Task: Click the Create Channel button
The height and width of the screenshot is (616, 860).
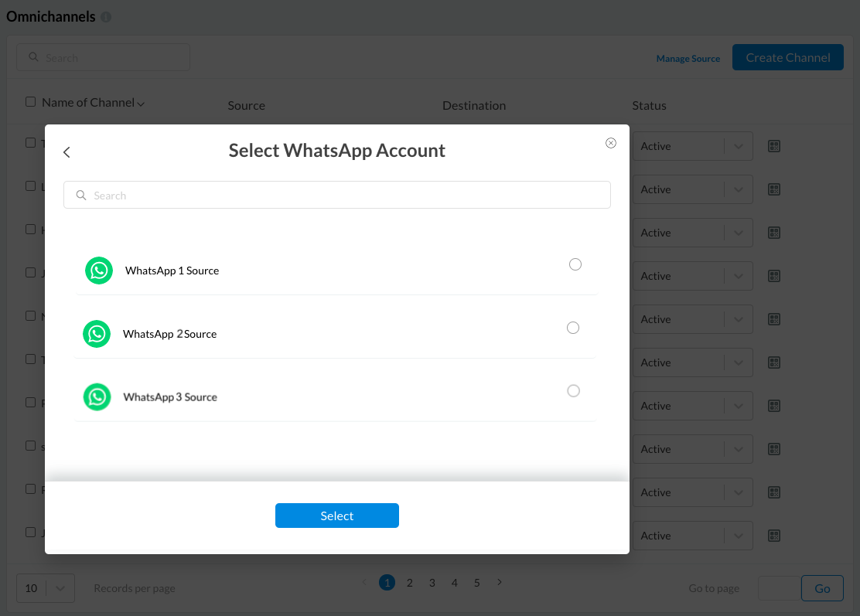Action: [x=787, y=57]
